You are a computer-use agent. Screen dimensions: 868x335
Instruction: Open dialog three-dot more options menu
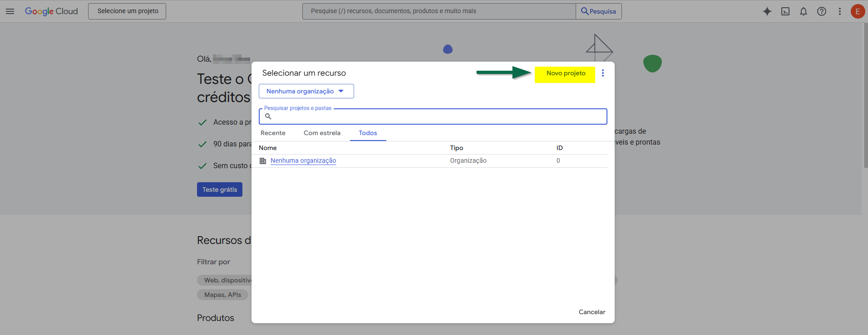(602, 73)
